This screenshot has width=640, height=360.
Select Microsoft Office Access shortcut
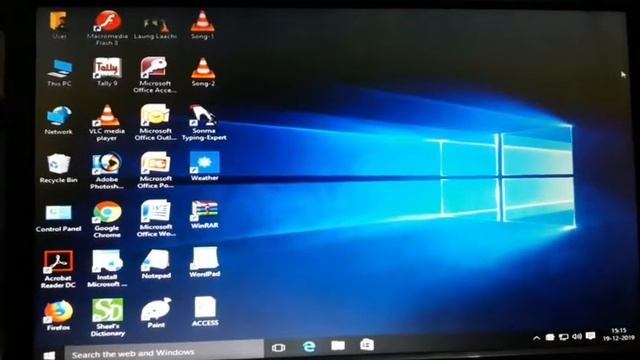tap(155, 75)
